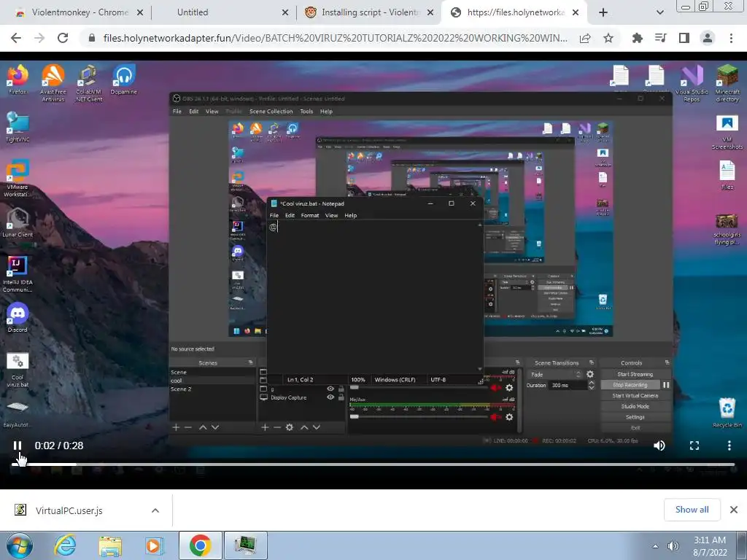Open the monitor application in the taskbar
Image resolution: width=747 pixels, height=560 pixels.
[246, 545]
